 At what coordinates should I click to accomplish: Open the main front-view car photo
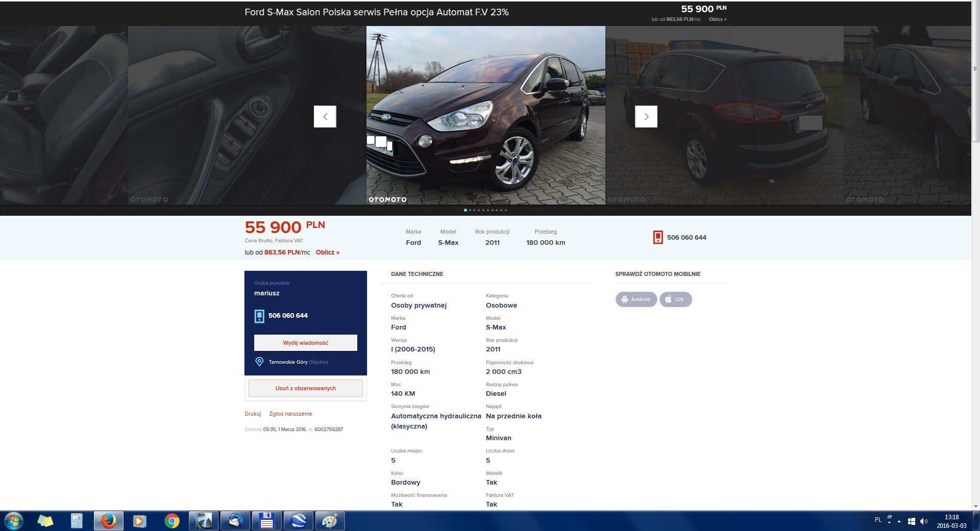click(x=486, y=115)
